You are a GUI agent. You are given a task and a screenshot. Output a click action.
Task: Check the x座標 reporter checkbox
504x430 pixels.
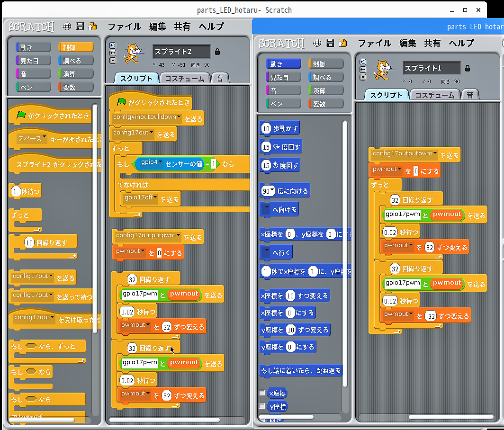pyautogui.click(x=262, y=393)
